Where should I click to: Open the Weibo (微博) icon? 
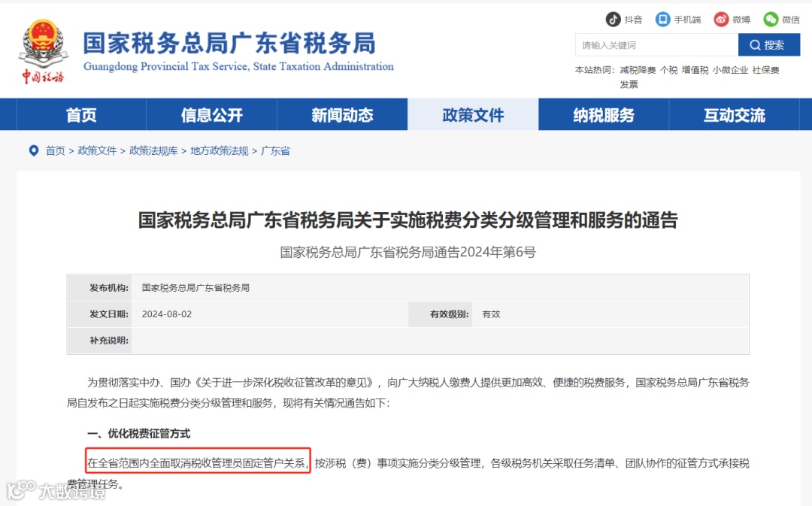[721, 20]
